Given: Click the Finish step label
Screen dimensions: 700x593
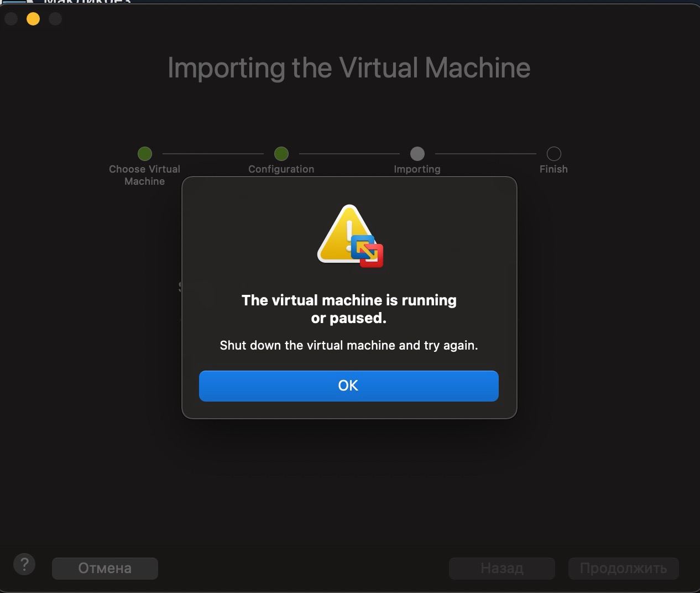Looking at the screenshot, I should click(553, 169).
